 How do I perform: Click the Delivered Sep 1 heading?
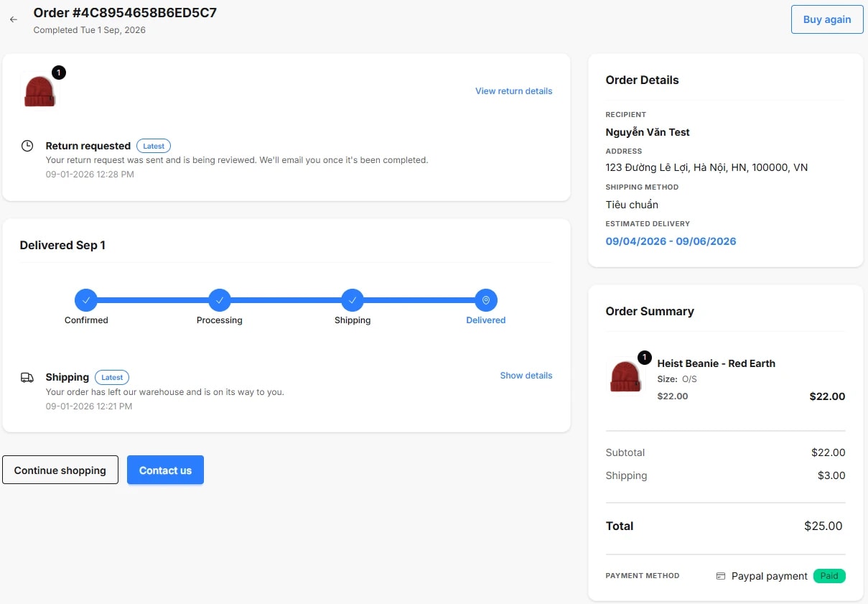click(x=62, y=245)
